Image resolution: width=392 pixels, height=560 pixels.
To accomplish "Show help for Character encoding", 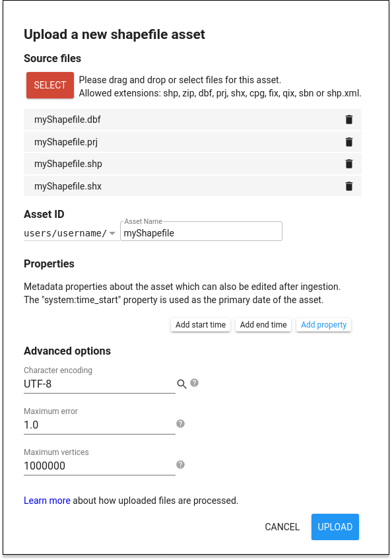I will [x=194, y=383].
